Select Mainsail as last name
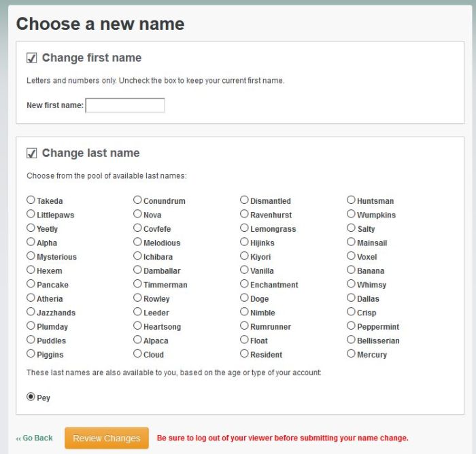The height and width of the screenshot is (454, 476). 351,242
